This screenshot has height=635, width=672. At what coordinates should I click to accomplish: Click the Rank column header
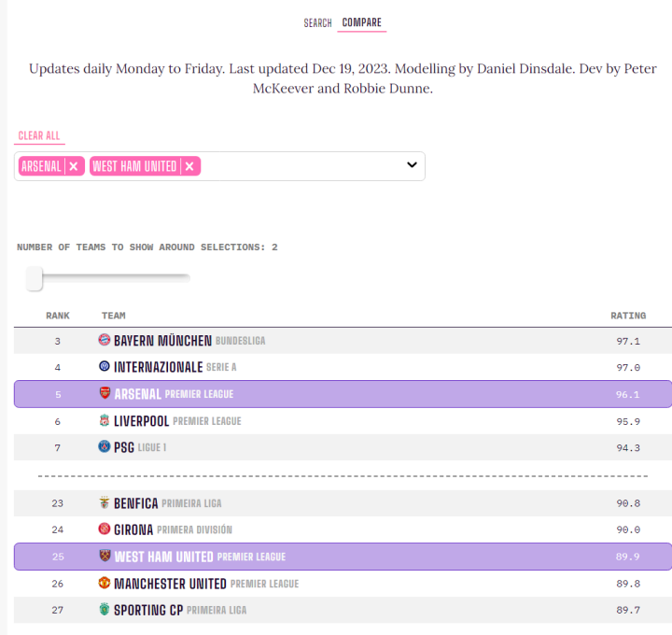click(x=58, y=316)
